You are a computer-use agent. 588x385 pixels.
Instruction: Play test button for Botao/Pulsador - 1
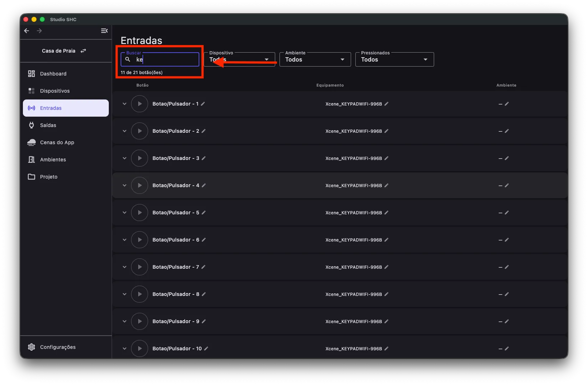click(140, 104)
